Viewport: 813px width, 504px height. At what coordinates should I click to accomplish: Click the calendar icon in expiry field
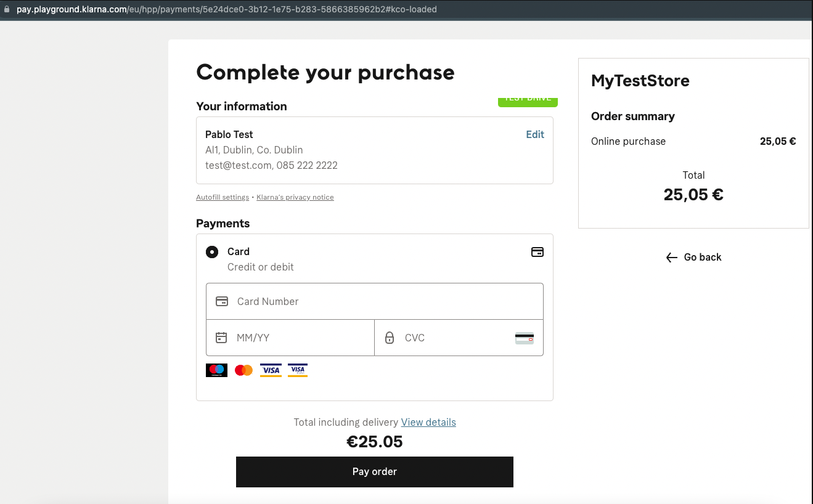[x=221, y=338]
